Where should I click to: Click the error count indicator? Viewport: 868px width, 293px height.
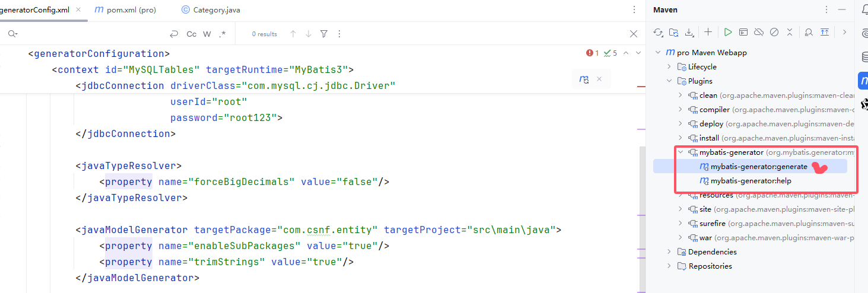[x=592, y=53]
